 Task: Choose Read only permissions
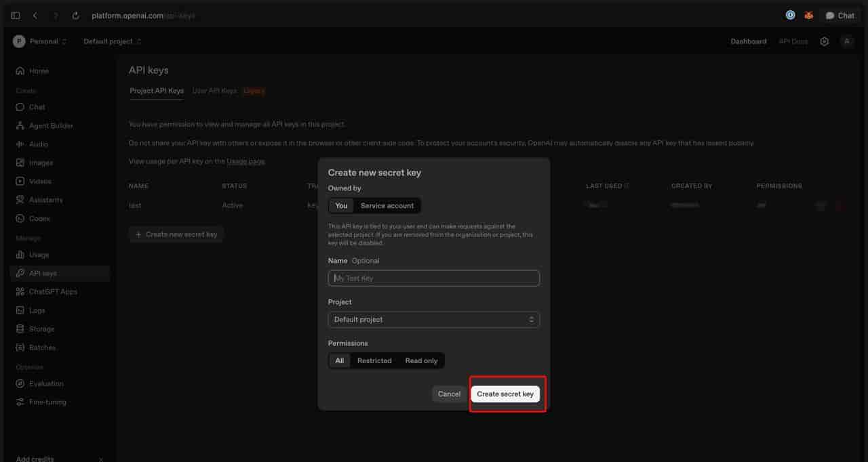pos(421,360)
